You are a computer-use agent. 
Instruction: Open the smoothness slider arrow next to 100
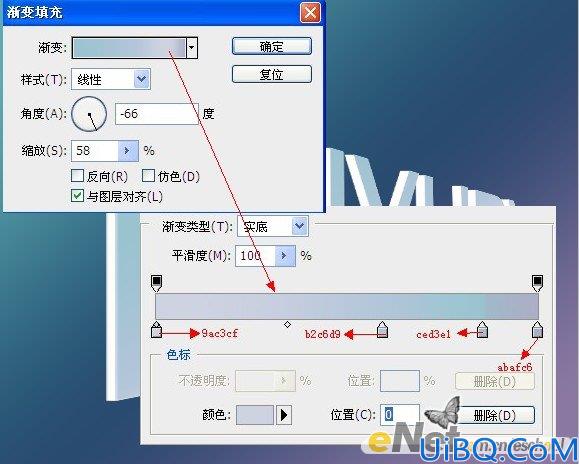(x=285, y=255)
